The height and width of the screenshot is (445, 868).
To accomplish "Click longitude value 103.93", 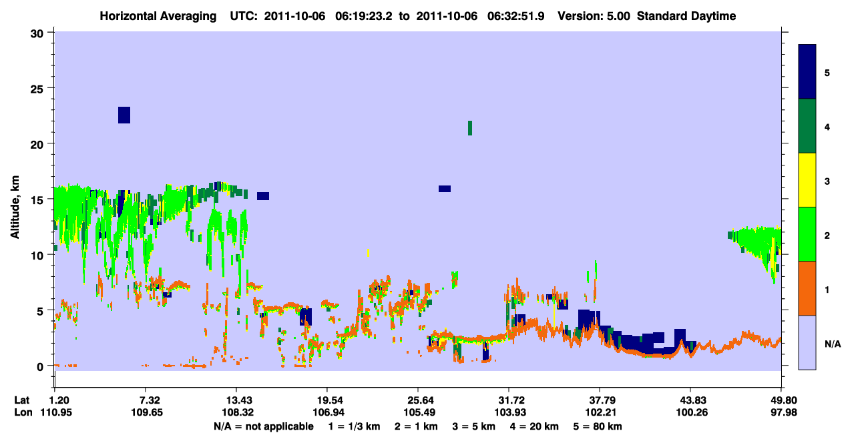I will (509, 413).
